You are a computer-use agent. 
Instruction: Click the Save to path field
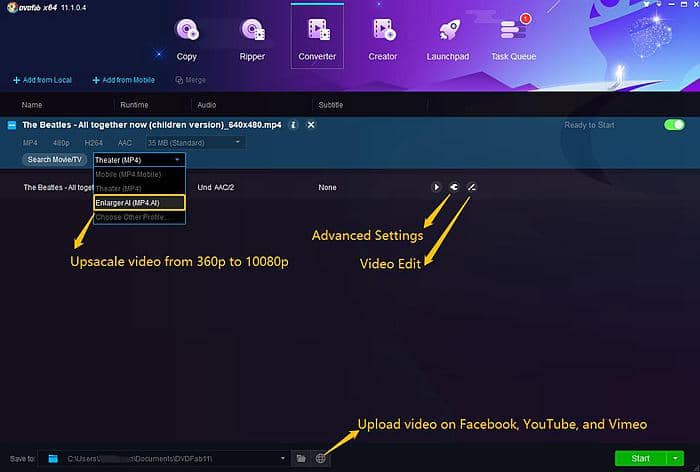pyautogui.click(x=163, y=459)
